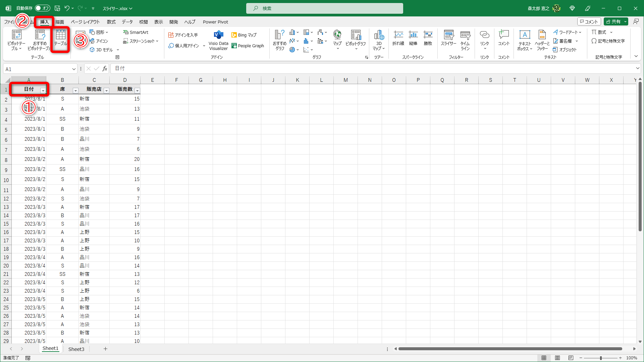Open the 販売店 column filter dropdown

click(x=106, y=90)
